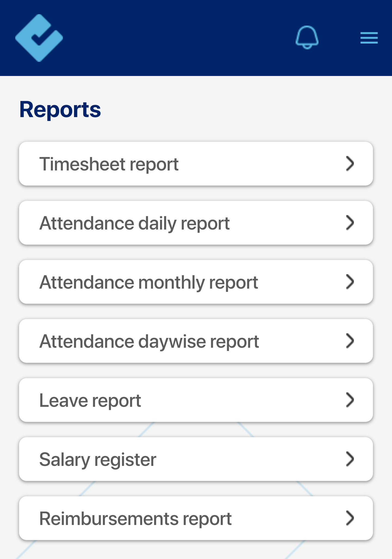Expand Salary register using its chevron
Image resolution: width=392 pixels, height=559 pixels.
coord(350,459)
